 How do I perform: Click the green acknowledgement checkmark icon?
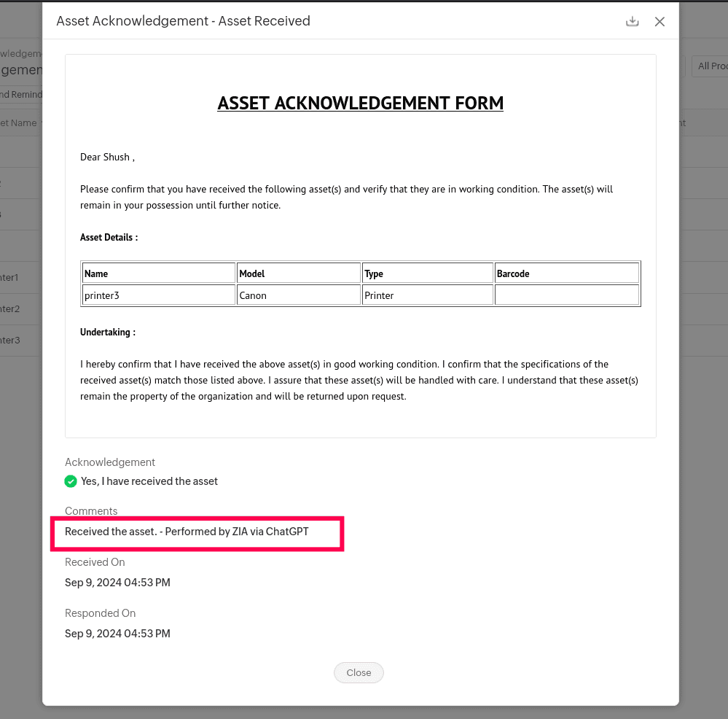pos(71,481)
